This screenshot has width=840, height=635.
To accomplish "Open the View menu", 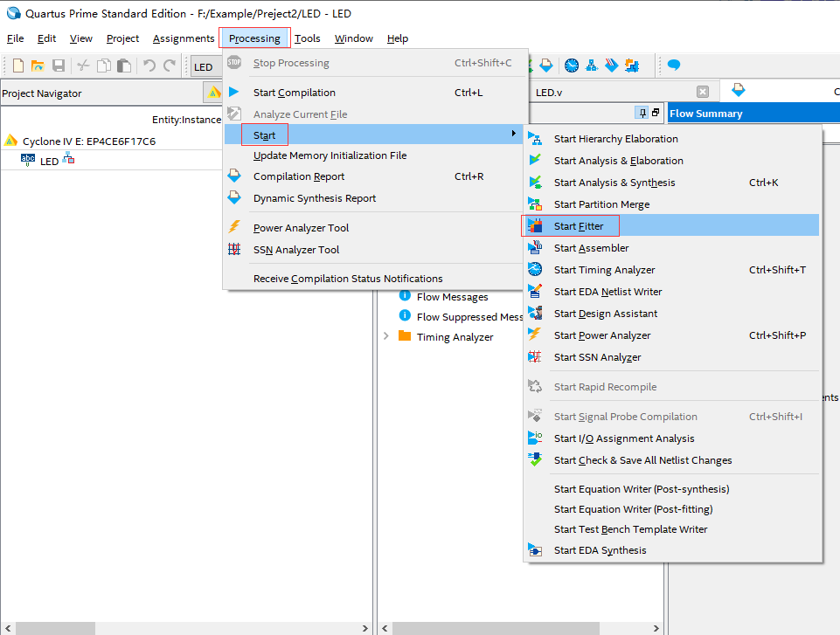I will tap(81, 38).
